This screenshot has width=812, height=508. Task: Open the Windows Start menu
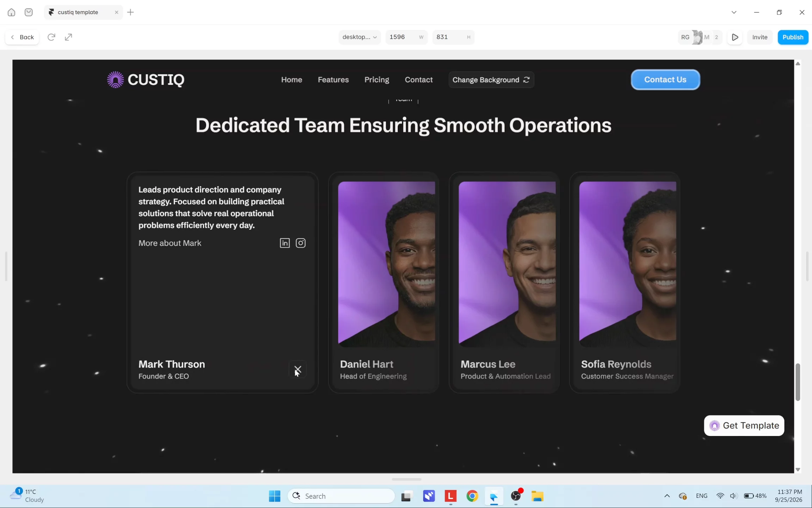275,496
